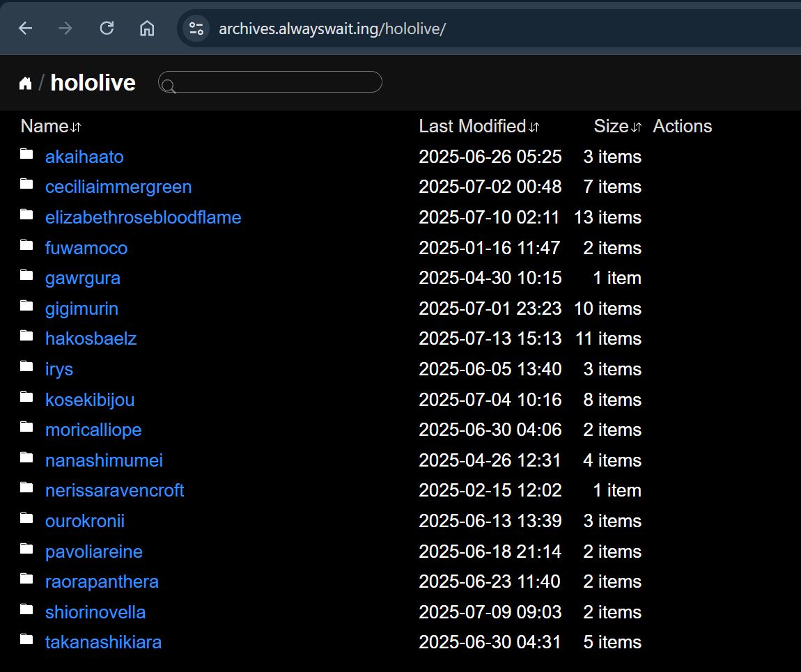The width and height of the screenshot is (801, 672).
Task: Click folder icon beside gigimurin
Action: [x=26, y=306]
